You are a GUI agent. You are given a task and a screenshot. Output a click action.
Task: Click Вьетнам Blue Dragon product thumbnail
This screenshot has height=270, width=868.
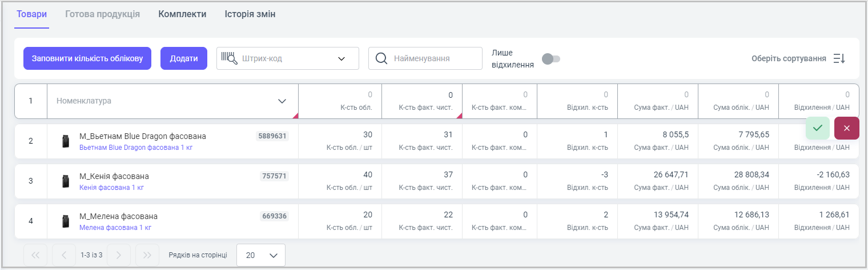point(66,141)
